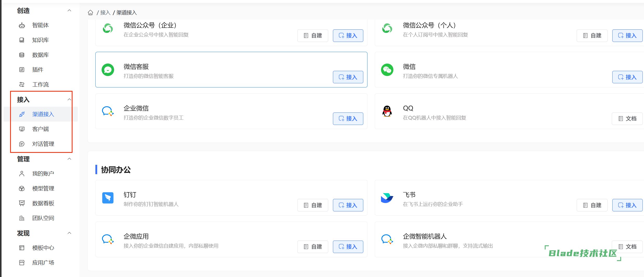The height and width of the screenshot is (277, 644).
Task: Collapse the 创造 sidebar section
Action: click(x=69, y=11)
